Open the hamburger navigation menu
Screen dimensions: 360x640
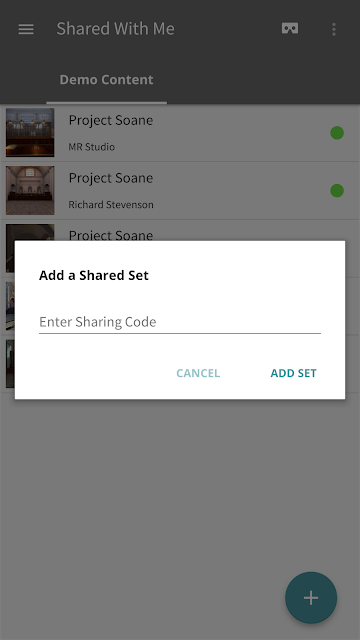point(26,29)
